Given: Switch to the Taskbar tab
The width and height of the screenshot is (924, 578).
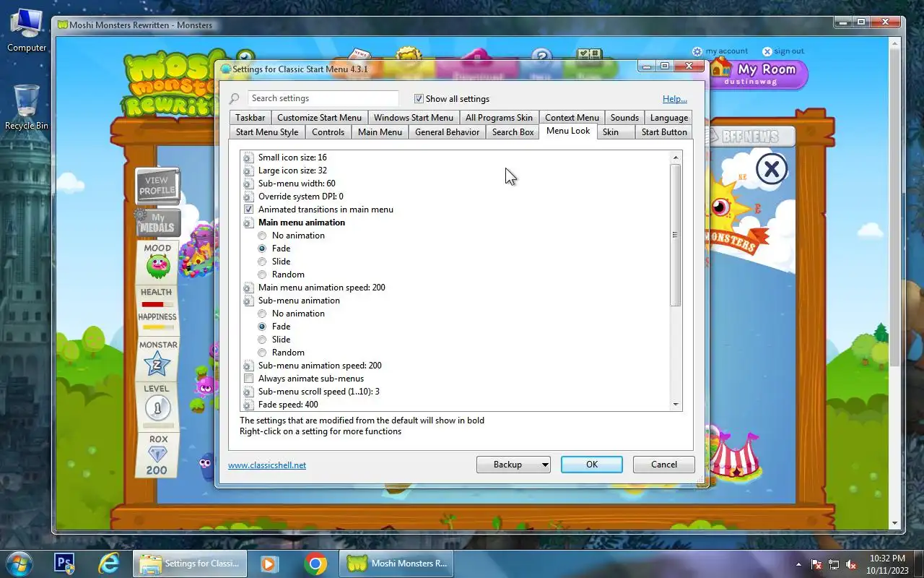Looking at the screenshot, I should click(250, 118).
